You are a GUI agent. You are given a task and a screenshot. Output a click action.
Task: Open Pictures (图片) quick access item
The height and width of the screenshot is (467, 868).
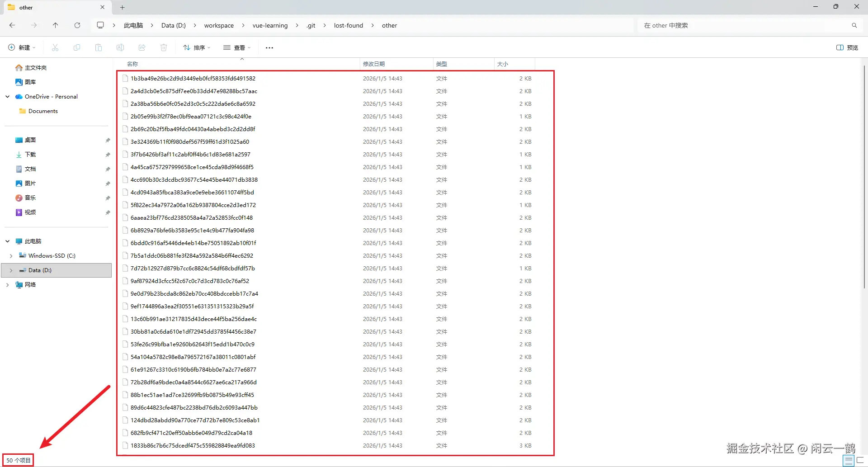tap(30, 184)
